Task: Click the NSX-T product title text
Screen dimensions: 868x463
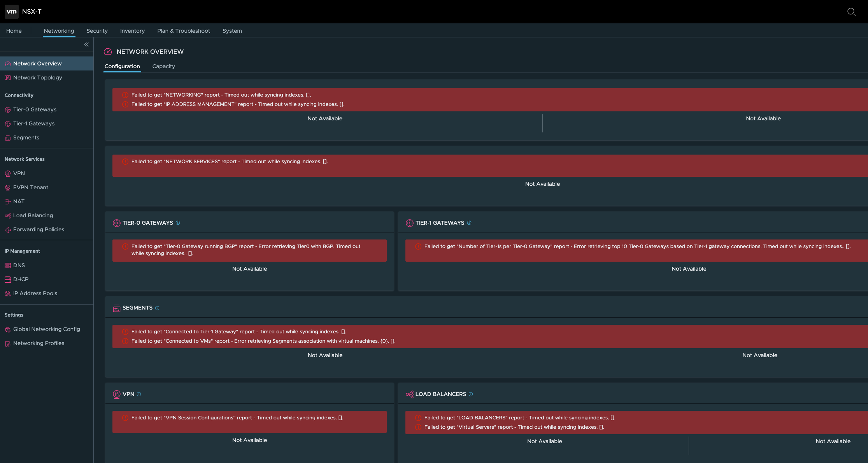Action: coord(32,12)
